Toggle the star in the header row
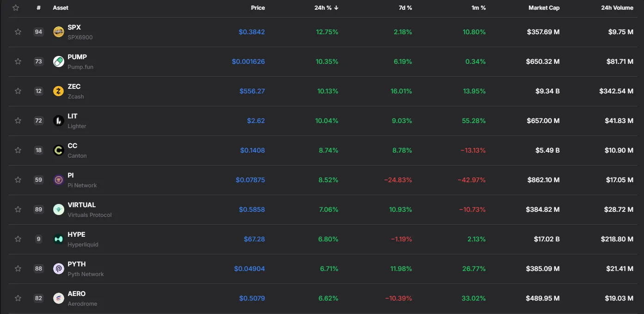 coord(16,8)
